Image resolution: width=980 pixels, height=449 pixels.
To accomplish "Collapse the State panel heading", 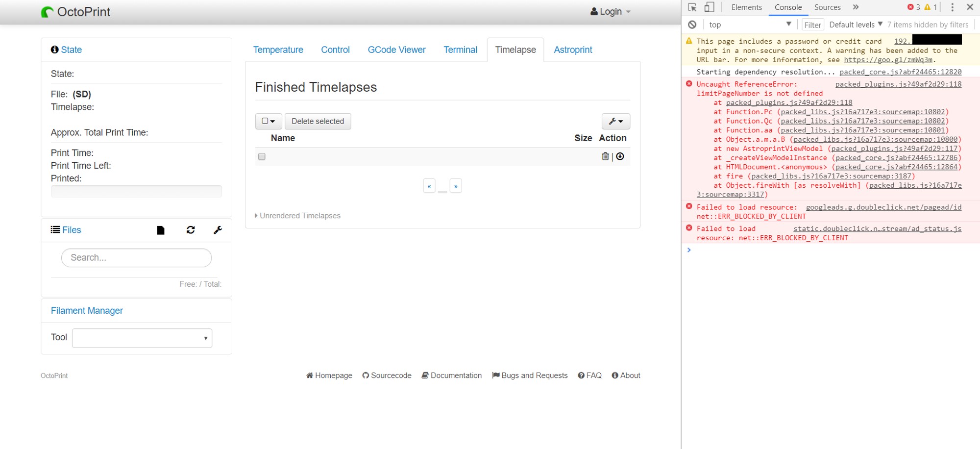I will (x=71, y=50).
